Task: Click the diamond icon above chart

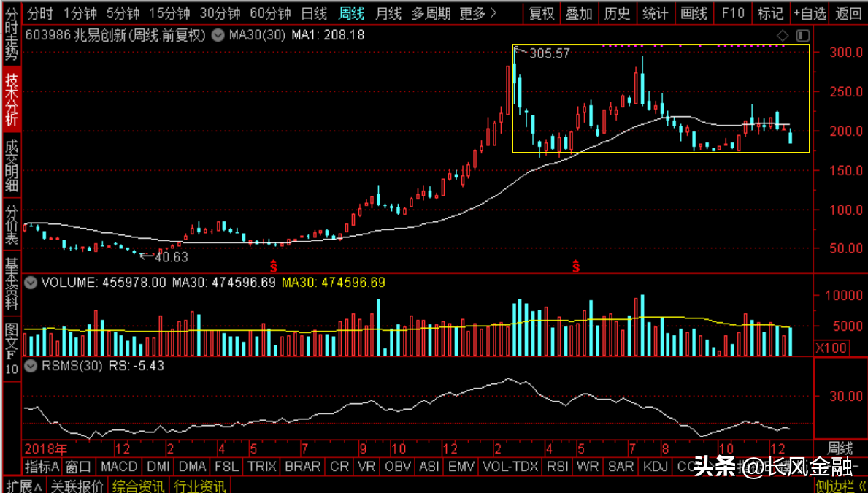Action: point(782,36)
